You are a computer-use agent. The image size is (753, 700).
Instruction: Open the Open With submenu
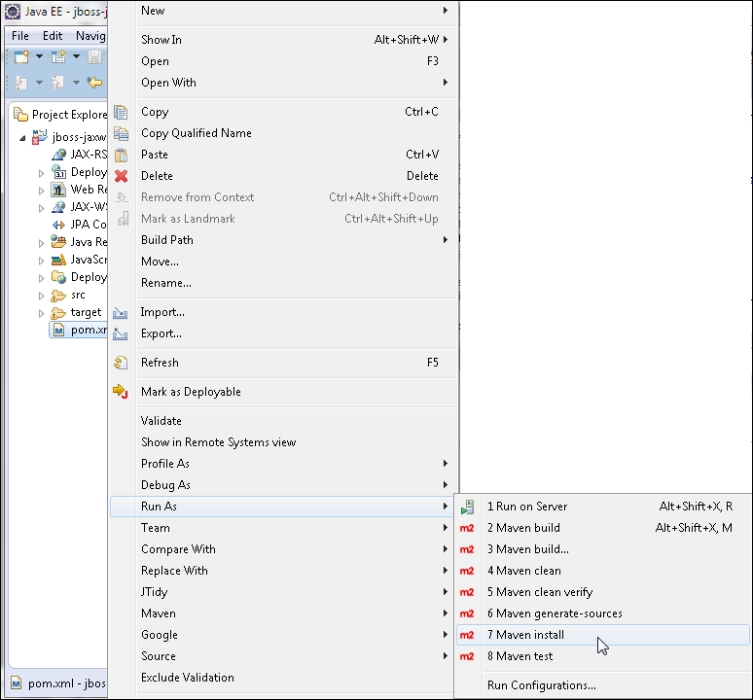[x=282, y=83]
